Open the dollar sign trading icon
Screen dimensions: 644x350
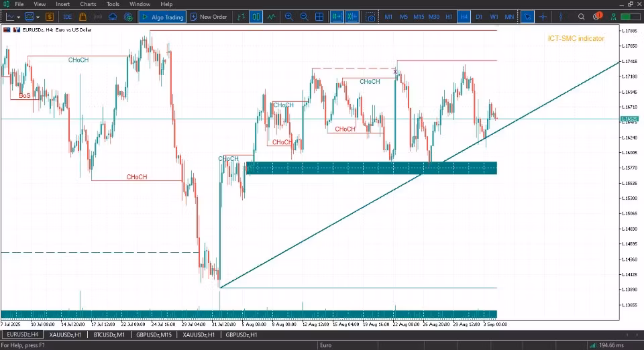tap(50, 17)
